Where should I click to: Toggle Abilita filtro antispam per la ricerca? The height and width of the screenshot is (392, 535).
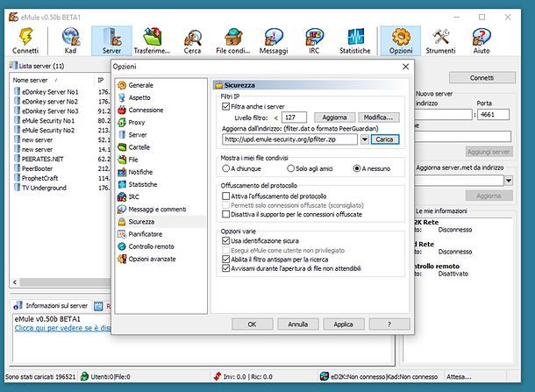[x=225, y=260]
